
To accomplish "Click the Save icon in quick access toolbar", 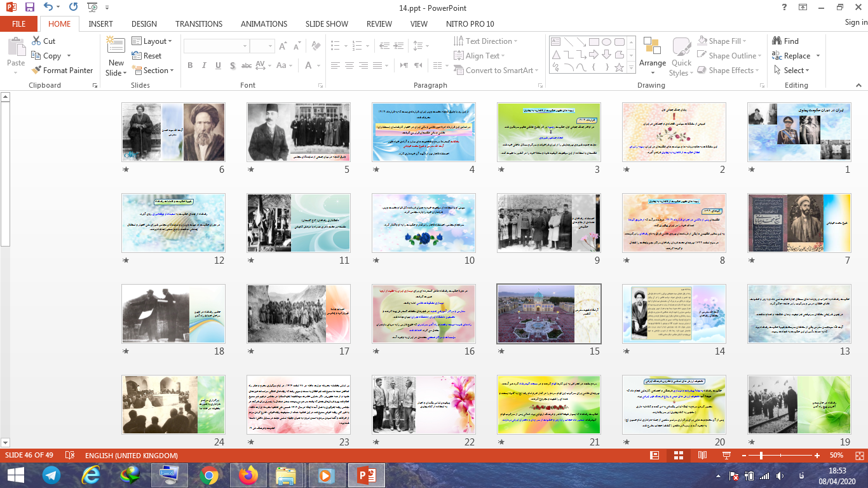I will pyautogui.click(x=30, y=8).
